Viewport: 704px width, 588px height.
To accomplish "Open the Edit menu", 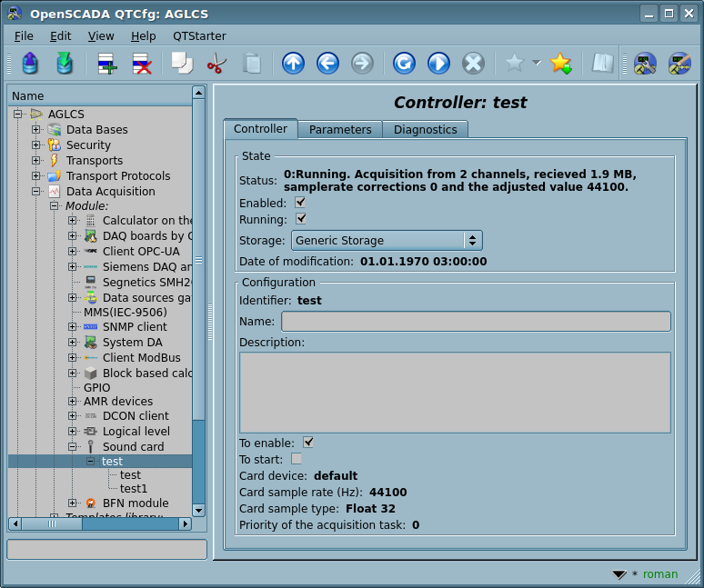I will [60, 35].
